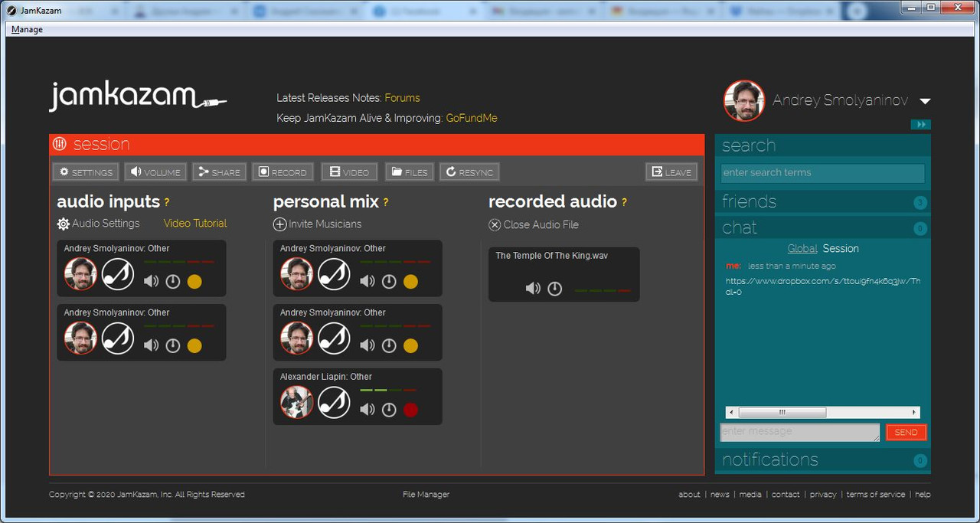The image size is (980, 523).
Task: Click Andrey Smolyaninov's profile photo in header
Action: tap(744, 101)
